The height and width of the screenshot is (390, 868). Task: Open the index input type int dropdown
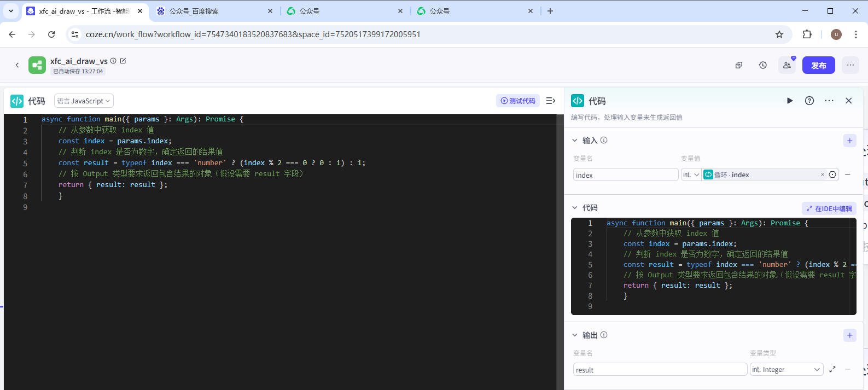coord(691,174)
